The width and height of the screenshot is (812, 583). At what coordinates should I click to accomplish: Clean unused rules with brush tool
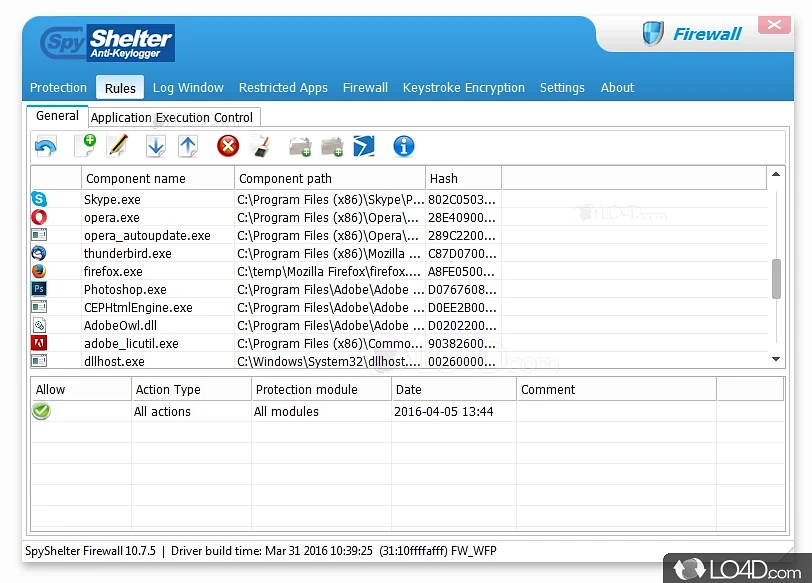(x=260, y=146)
